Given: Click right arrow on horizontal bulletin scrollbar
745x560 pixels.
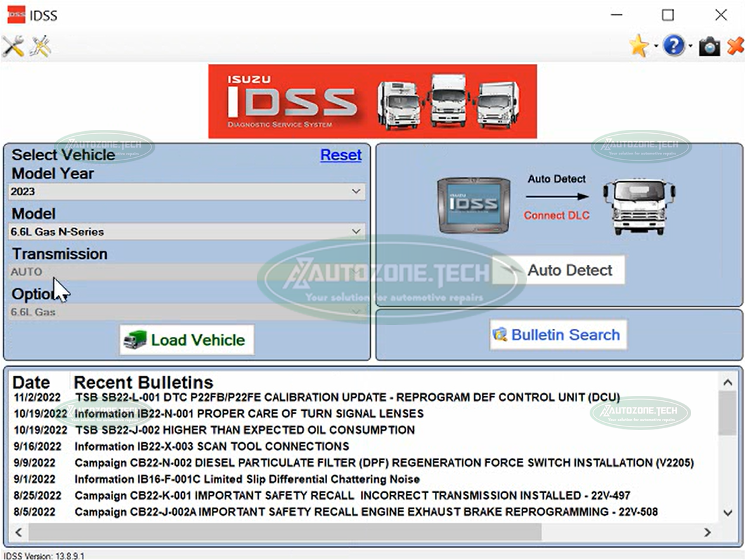Looking at the screenshot, I should pos(708,532).
